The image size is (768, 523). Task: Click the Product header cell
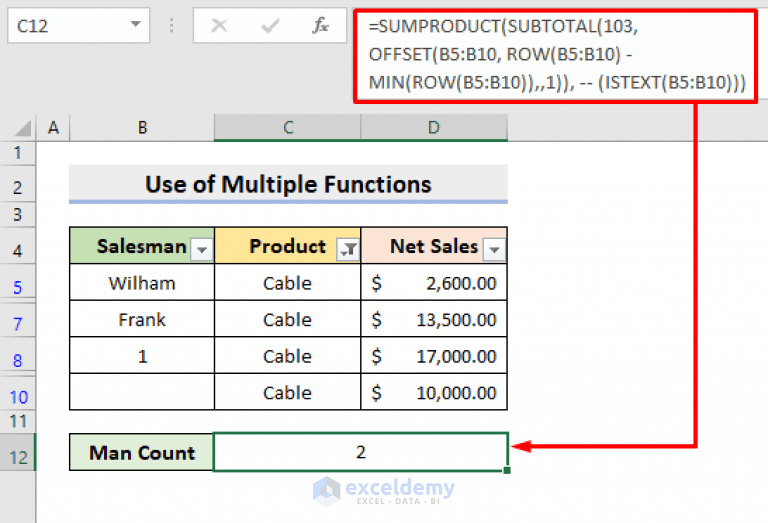288,246
